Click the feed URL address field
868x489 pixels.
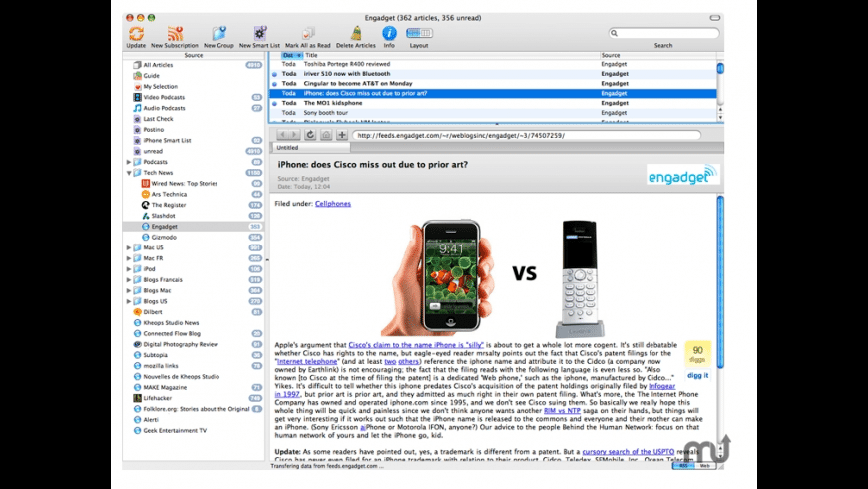[x=527, y=135]
